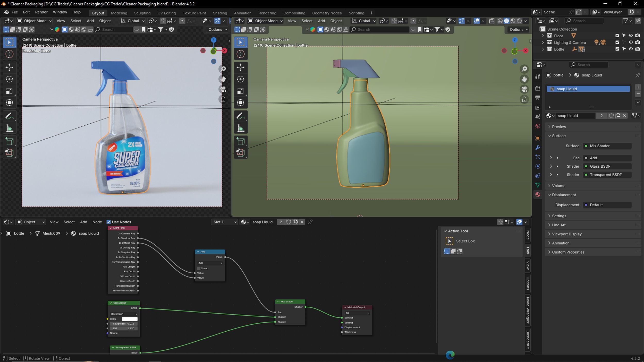Click Default displacement button
This screenshot has width=644, height=362.
(607, 205)
